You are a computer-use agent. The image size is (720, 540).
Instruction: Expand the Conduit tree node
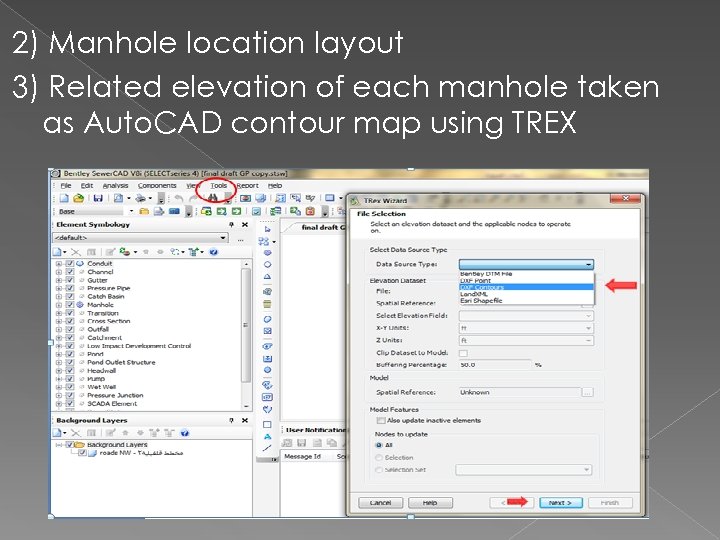[59, 264]
